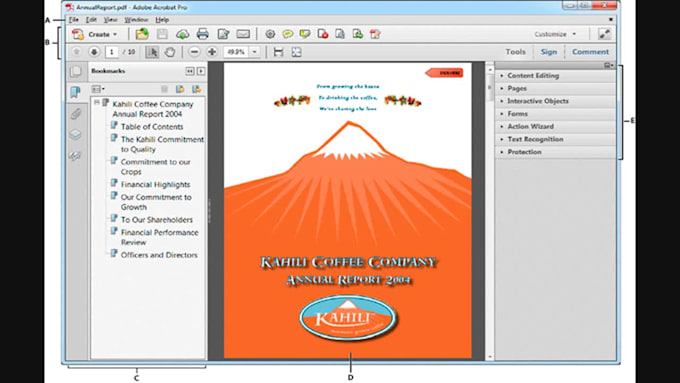The image size is (680, 383).
Task: Select the Table of Contents bookmark
Action: coord(152,127)
